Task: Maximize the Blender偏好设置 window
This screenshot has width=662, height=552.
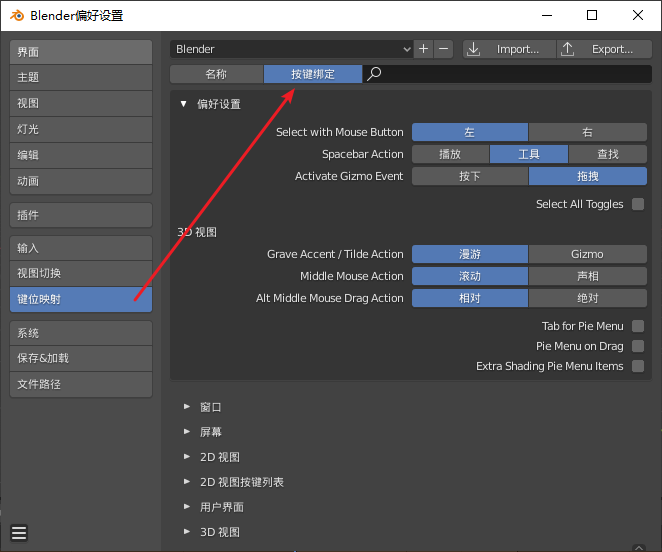Action: coord(592,15)
